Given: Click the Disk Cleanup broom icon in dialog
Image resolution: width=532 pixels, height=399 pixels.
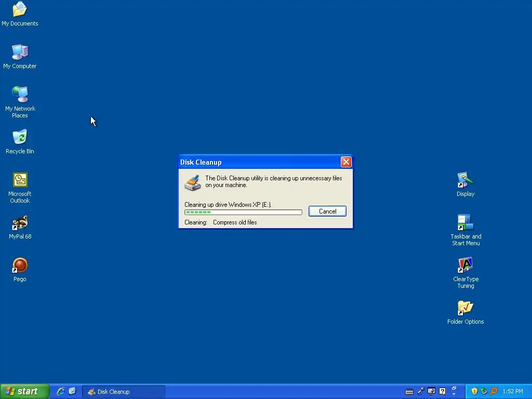Looking at the screenshot, I should tap(192, 182).
